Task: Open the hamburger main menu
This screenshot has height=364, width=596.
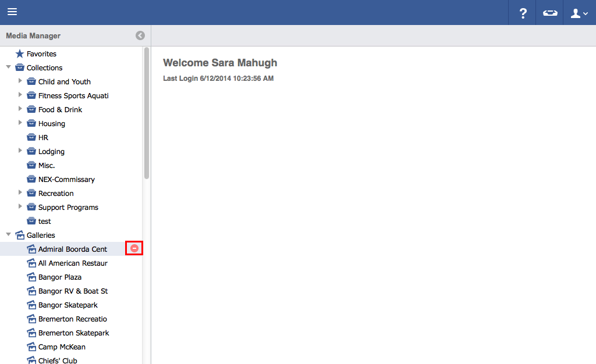Action: pos(12,12)
